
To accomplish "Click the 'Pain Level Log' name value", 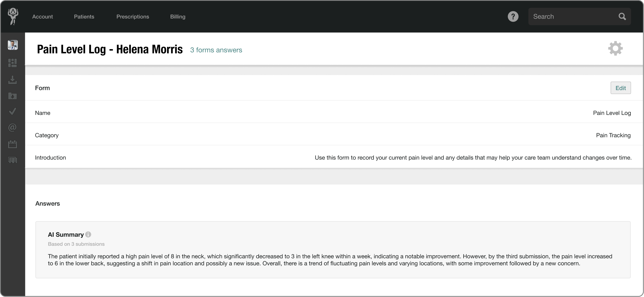I will (612, 113).
